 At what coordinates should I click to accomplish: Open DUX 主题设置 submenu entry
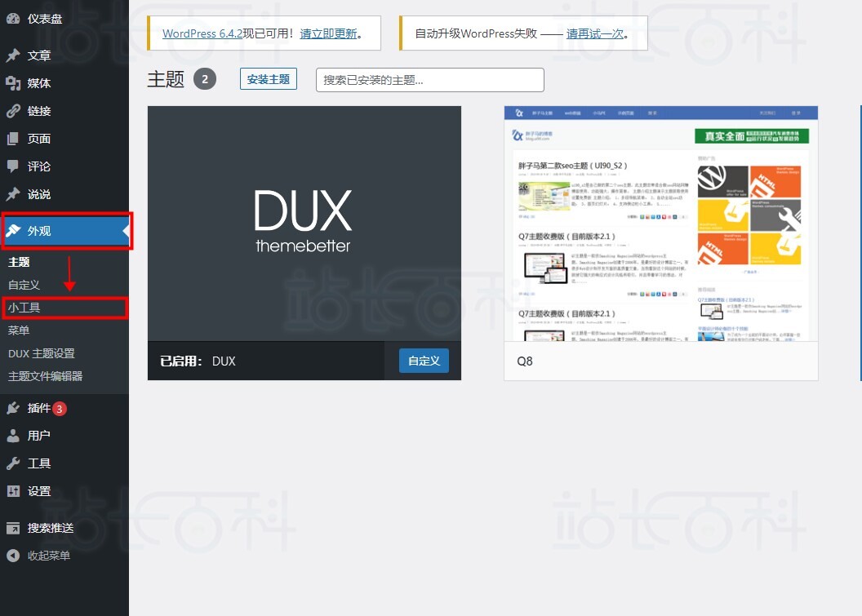tap(42, 353)
